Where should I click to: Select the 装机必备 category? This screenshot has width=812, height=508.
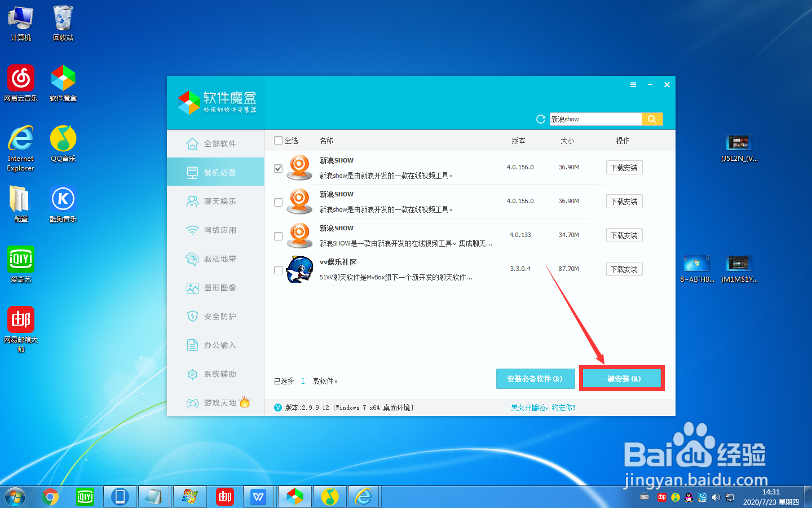[x=215, y=172]
